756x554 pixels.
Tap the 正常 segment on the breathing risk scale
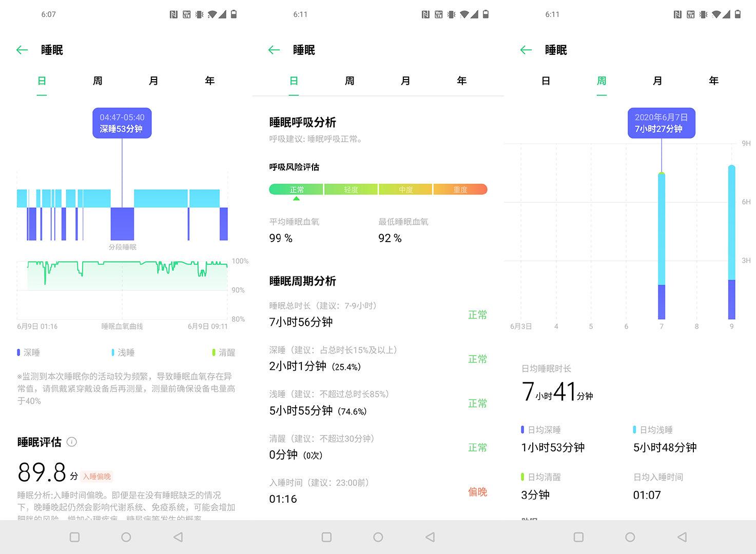296,189
